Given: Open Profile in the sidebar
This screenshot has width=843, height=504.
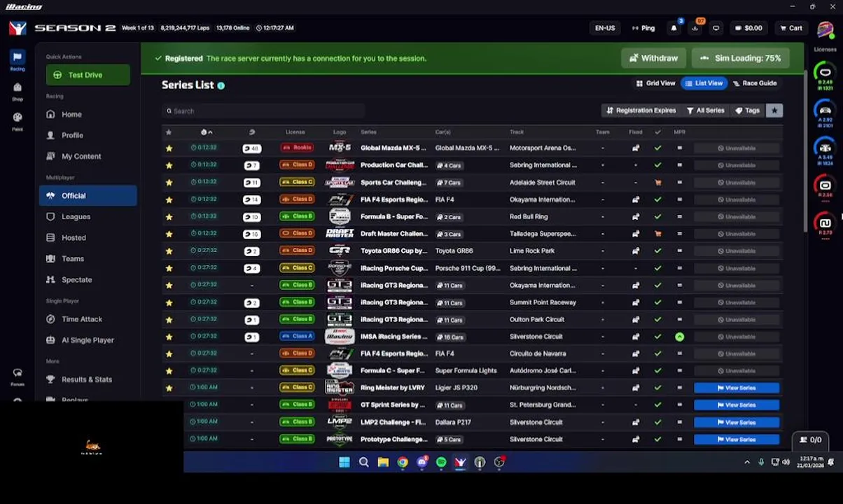Looking at the screenshot, I should point(88,135).
